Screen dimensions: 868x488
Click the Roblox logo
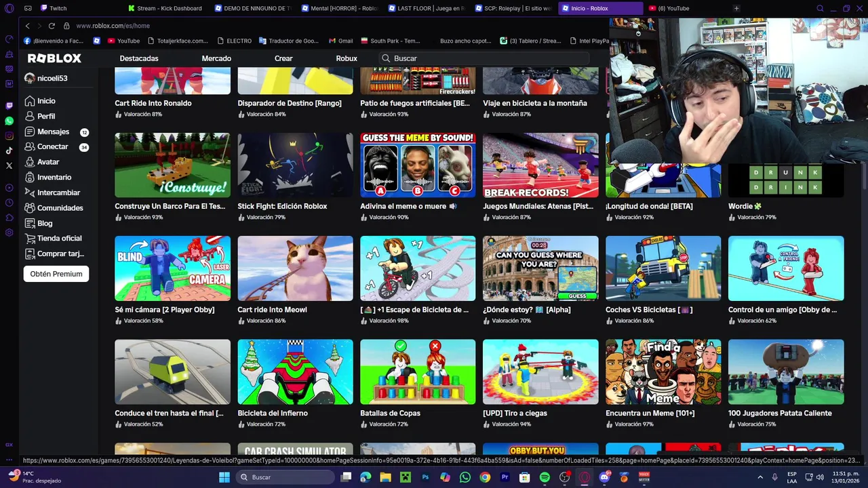tap(54, 58)
